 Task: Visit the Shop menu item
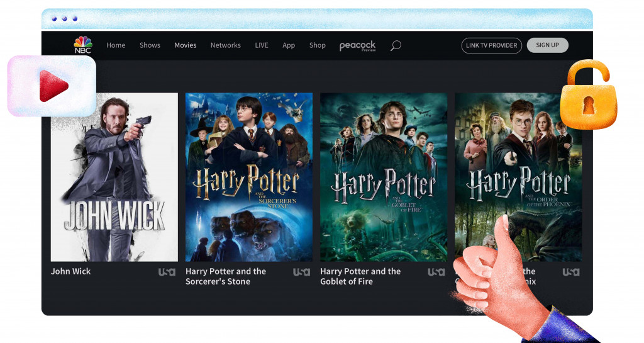pyautogui.click(x=318, y=45)
